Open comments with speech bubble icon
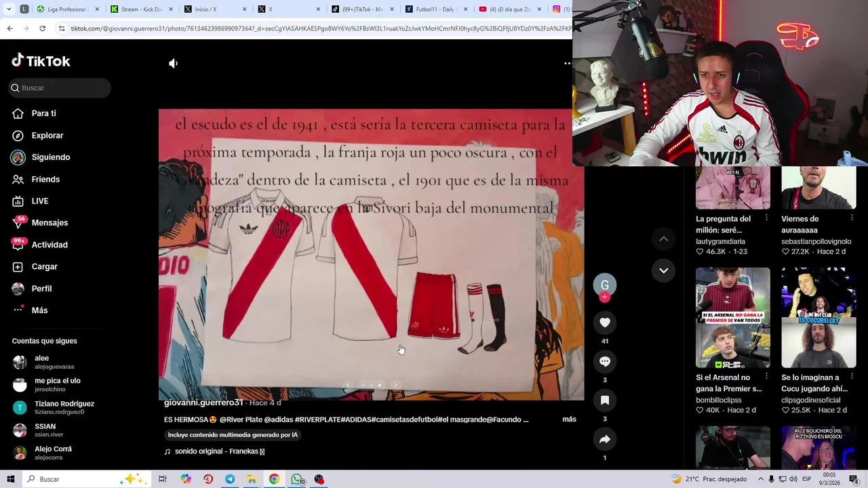Screen dimensions: 868x488 [605, 361]
